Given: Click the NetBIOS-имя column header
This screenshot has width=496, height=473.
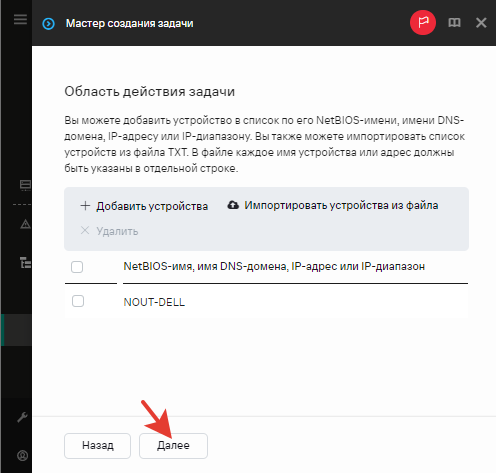Looking at the screenshot, I should click(274, 266).
